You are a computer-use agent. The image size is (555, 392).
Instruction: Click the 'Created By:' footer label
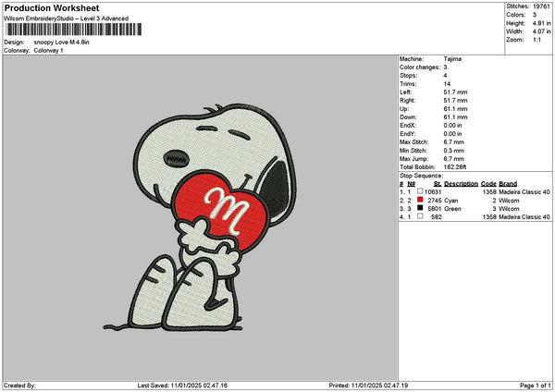click(19, 386)
